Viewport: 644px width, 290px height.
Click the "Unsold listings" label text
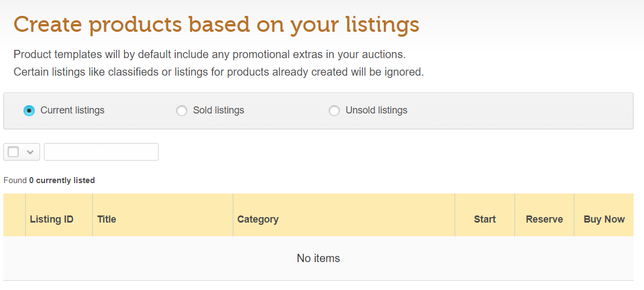(x=377, y=111)
